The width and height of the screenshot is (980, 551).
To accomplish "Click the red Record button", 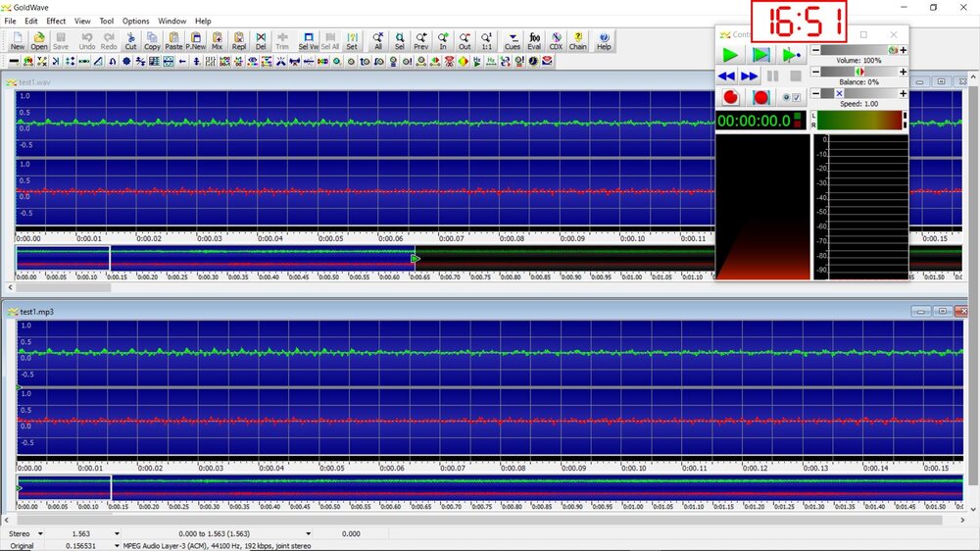I will coord(730,97).
